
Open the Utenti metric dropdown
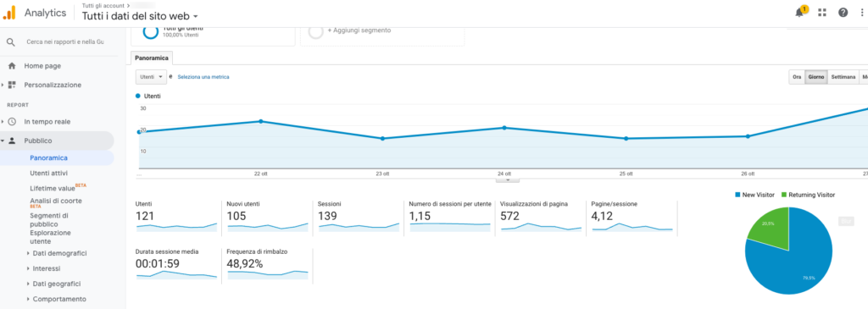coord(151,77)
